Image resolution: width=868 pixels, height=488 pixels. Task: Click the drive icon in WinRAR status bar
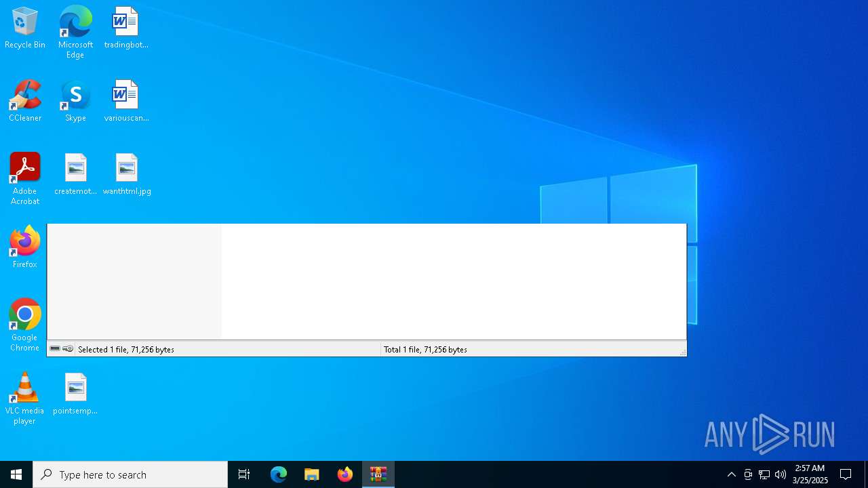[x=55, y=349]
